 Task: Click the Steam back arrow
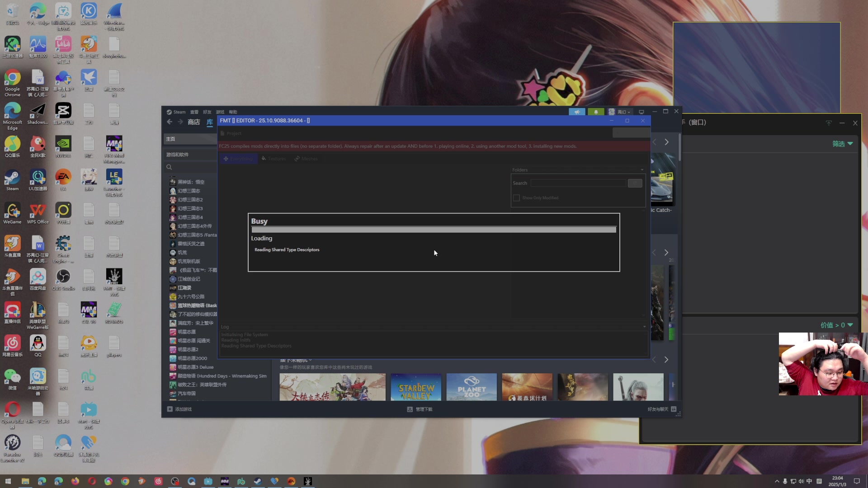(x=170, y=122)
